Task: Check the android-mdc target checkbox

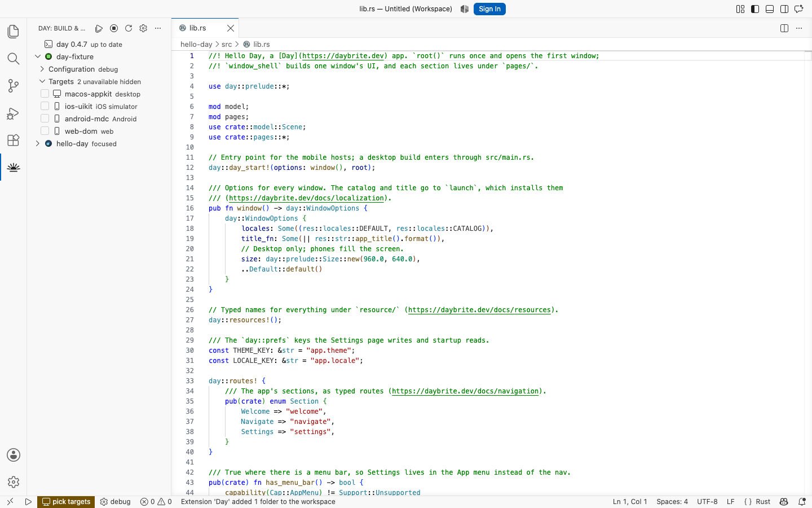Action: [x=45, y=119]
